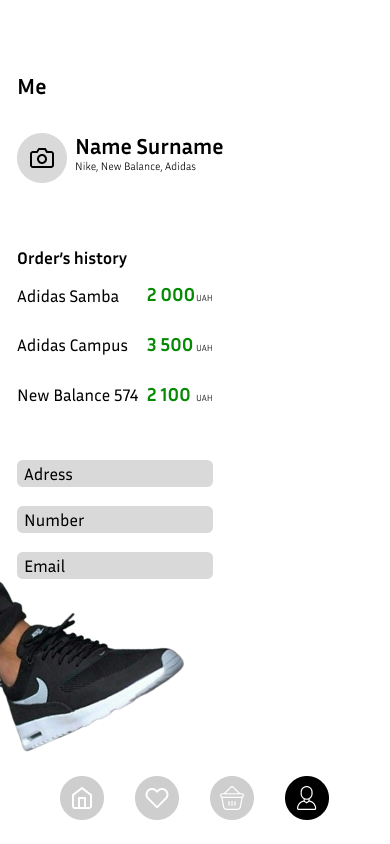Select the profile person icon
390x844 pixels.
click(x=307, y=798)
